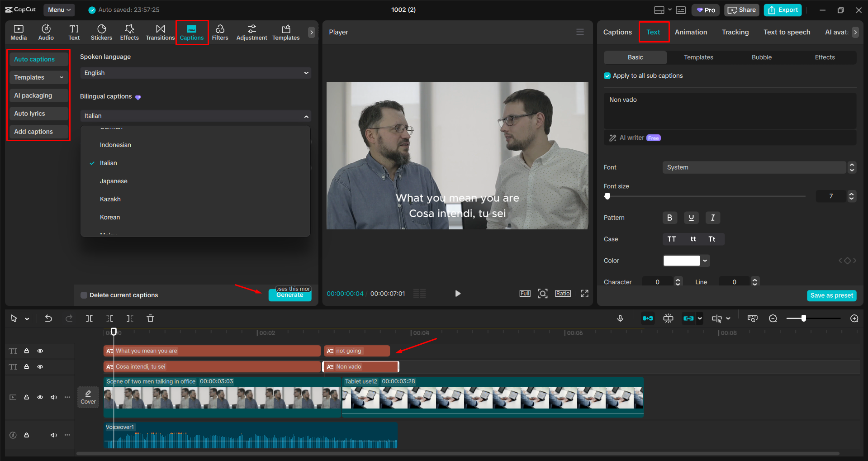
Task: Hide the top caption track
Action: [40, 351]
